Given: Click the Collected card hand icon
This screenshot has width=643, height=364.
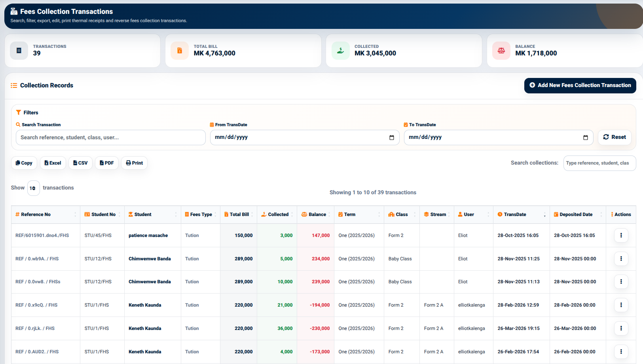Looking at the screenshot, I should [340, 51].
